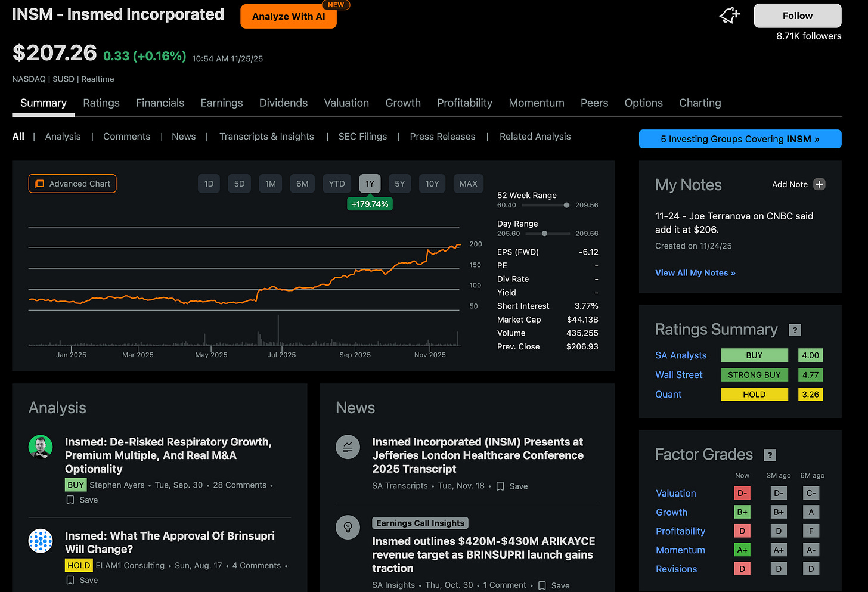Image resolution: width=868 pixels, height=592 pixels.
Task: Click the Profitability factor grade link
Action: pyautogui.click(x=680, y=531)
